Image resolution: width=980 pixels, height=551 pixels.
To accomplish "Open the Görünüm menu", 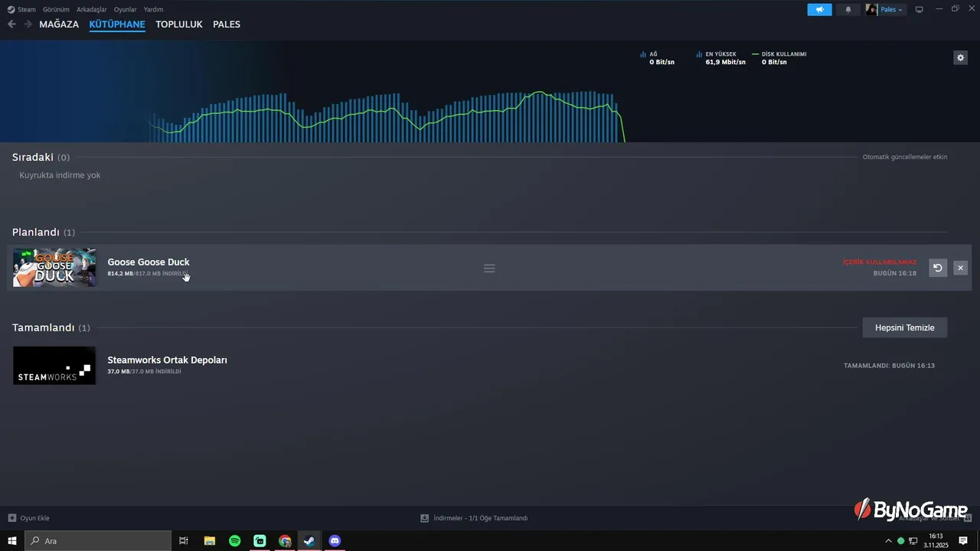I will [x=56, y=9].
